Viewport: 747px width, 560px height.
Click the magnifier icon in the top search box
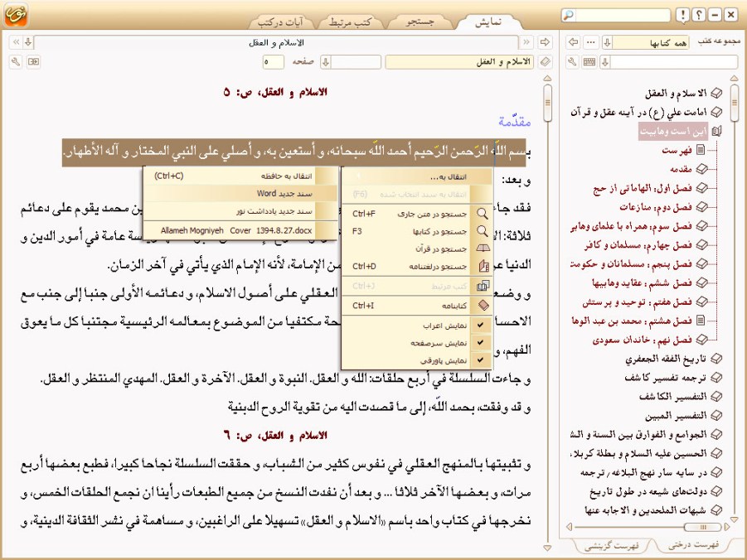pyautogui.click(x=569, y=15)
